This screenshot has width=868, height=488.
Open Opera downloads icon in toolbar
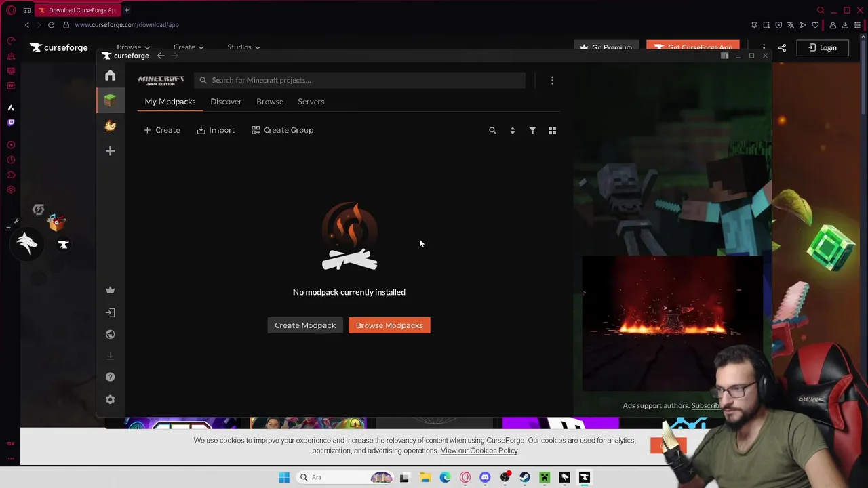[845, 25]
